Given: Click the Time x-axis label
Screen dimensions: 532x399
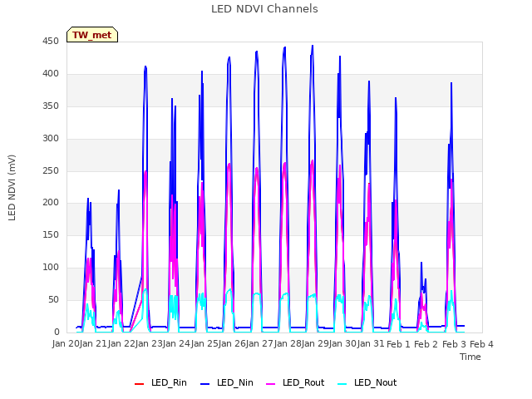Looking at the screenshot, I should click(x=470, y=357).
